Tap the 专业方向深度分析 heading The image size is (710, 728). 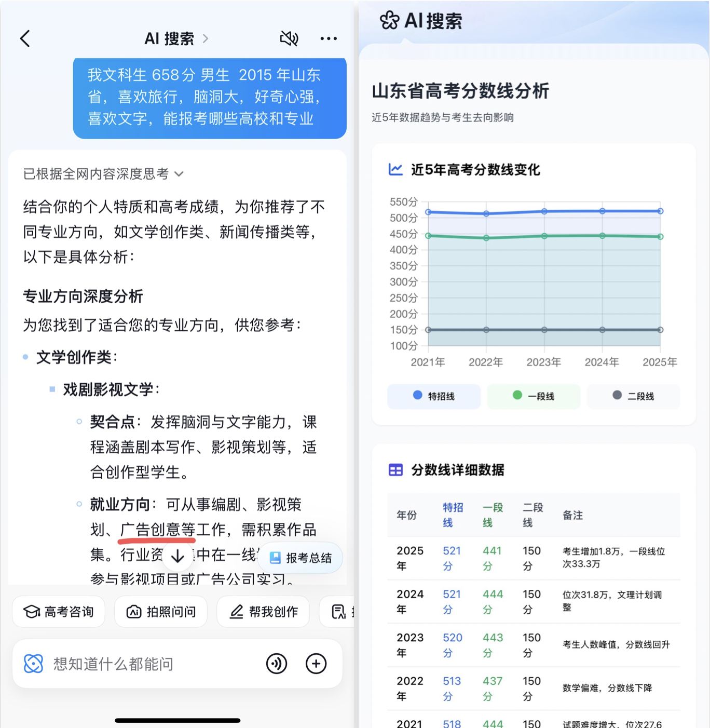[83, 296]
